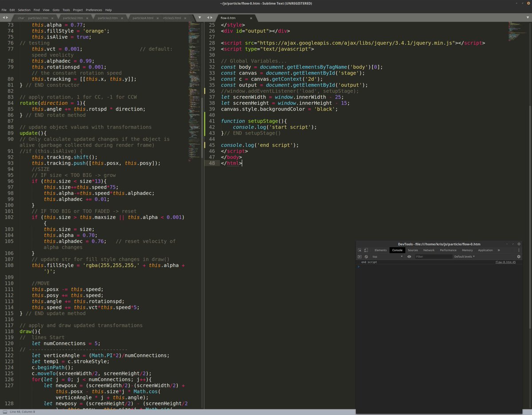Click the console prompt chevron input line
Viewport: 532px width, 415px height.
point(439,267)
